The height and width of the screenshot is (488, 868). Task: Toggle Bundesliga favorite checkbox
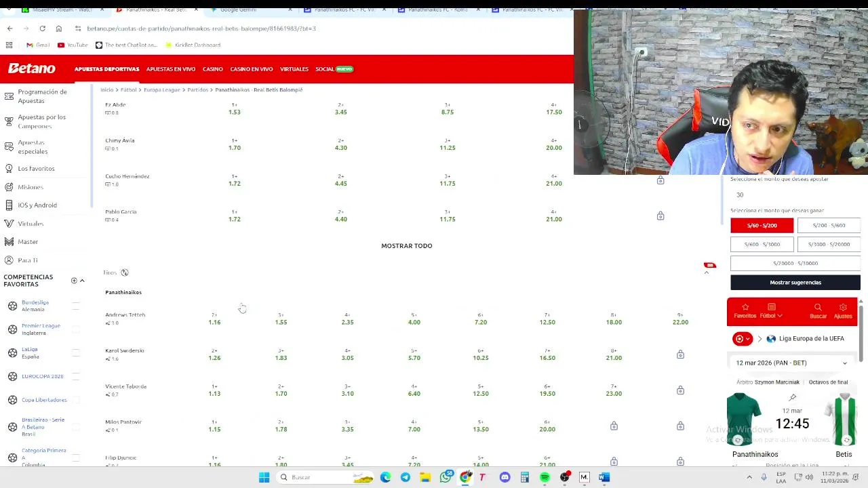coord(76,306)
